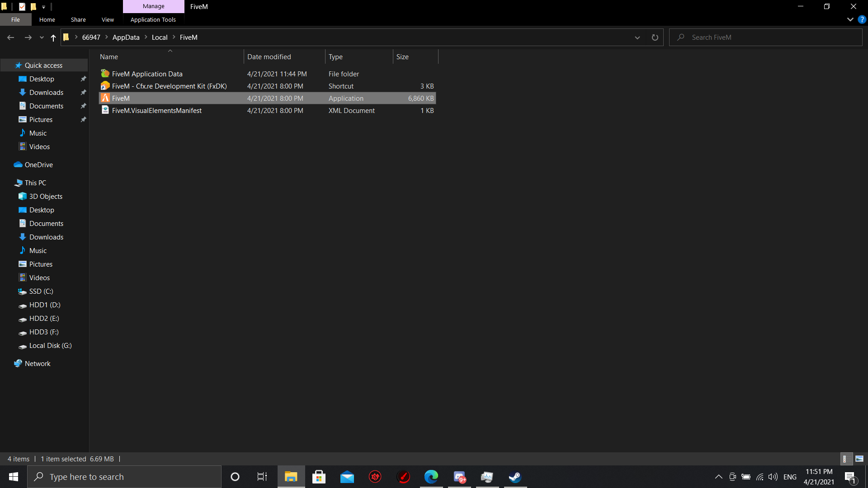The height and width of the screenshot is (488, 868).
Task: Sort by Date modified column header
Action: pyautogui.click(x=269, y=57)
